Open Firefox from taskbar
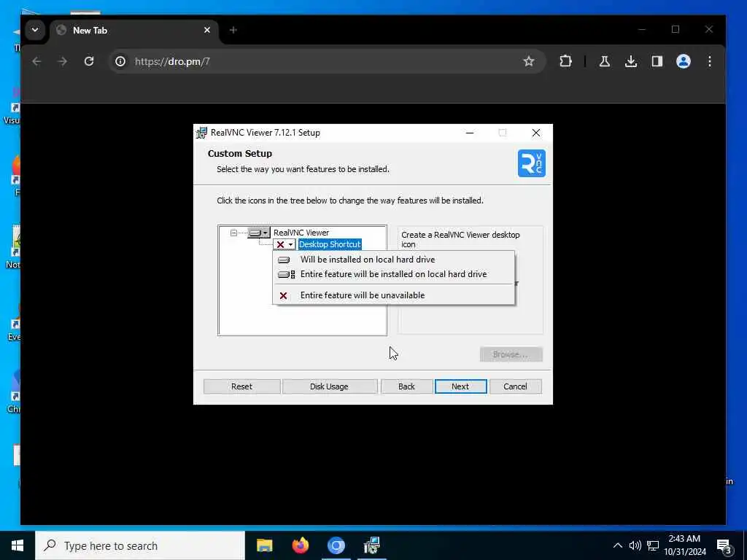This screenshot has height=560, width=747. click(x=300, y=545)
